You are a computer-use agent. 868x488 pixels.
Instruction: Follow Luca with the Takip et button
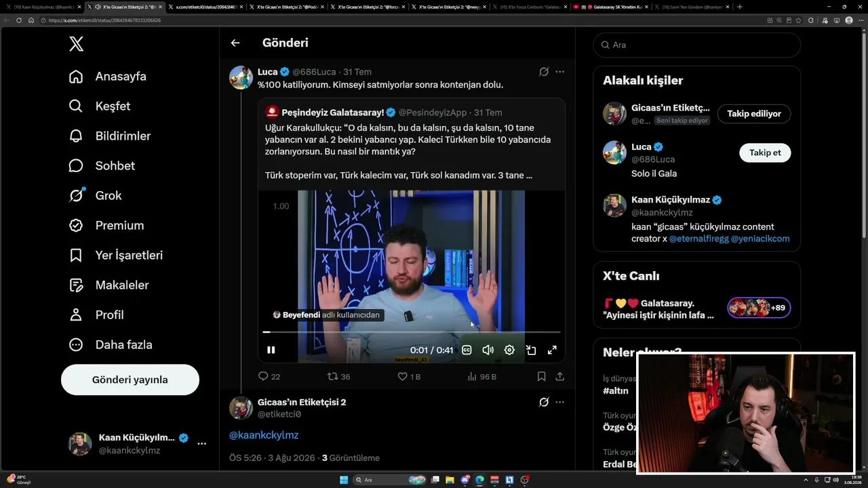click(765, 152)
